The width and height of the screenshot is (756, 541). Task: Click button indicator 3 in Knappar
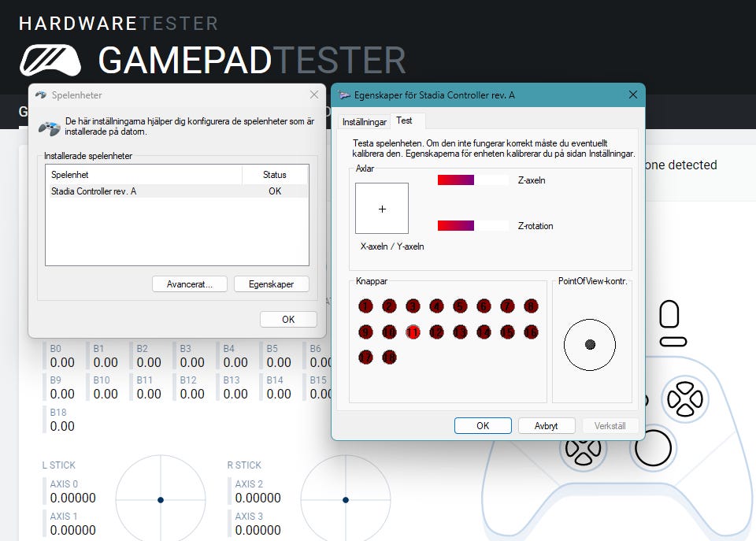pyautogui.click(x=413, y=306)
